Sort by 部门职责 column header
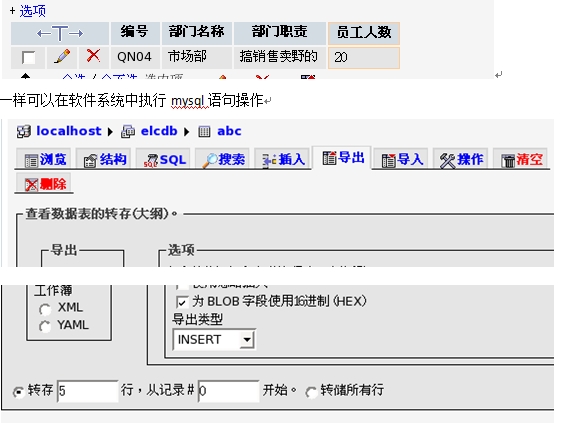Viewport: 569px width, 423px height. [x=280, y=32]
